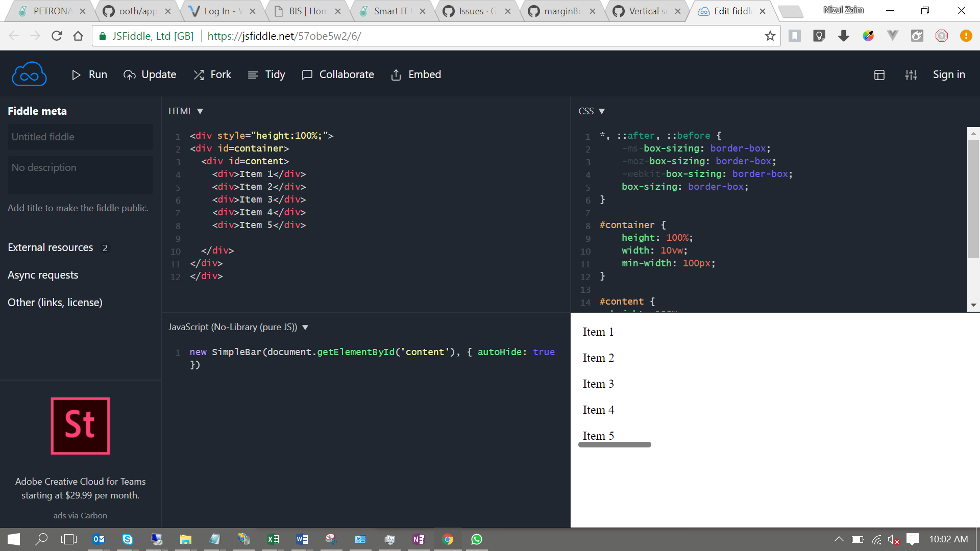The width and height of the screenshot is (980, 551).
Task: Click the SimpleBar horizontal scrollbar in result
Action: (615, 445)
